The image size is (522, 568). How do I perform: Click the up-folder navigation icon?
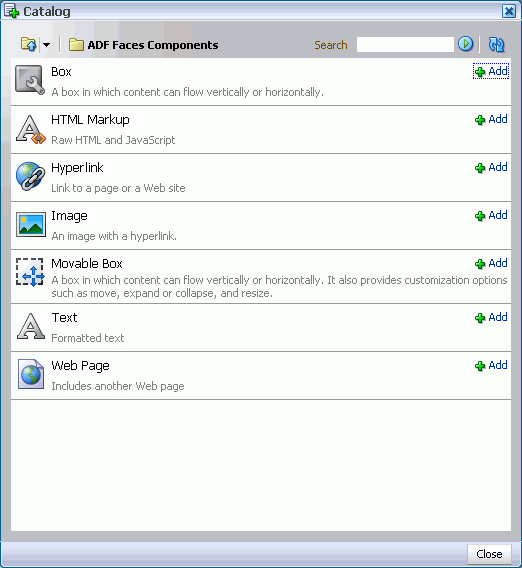(x=28, y=45)
